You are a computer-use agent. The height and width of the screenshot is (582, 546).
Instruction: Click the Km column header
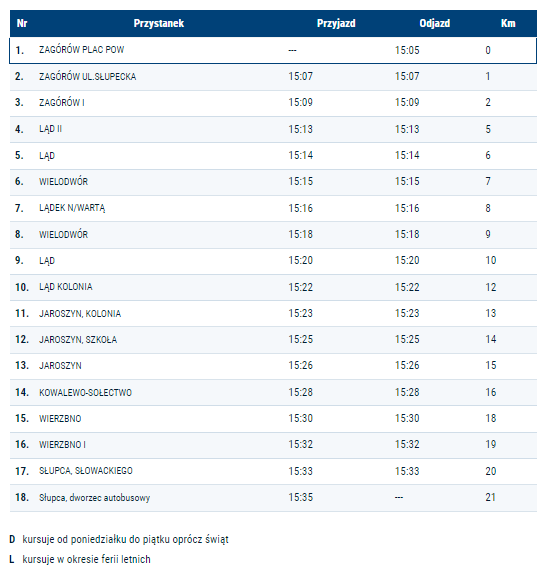pos(508,23)
